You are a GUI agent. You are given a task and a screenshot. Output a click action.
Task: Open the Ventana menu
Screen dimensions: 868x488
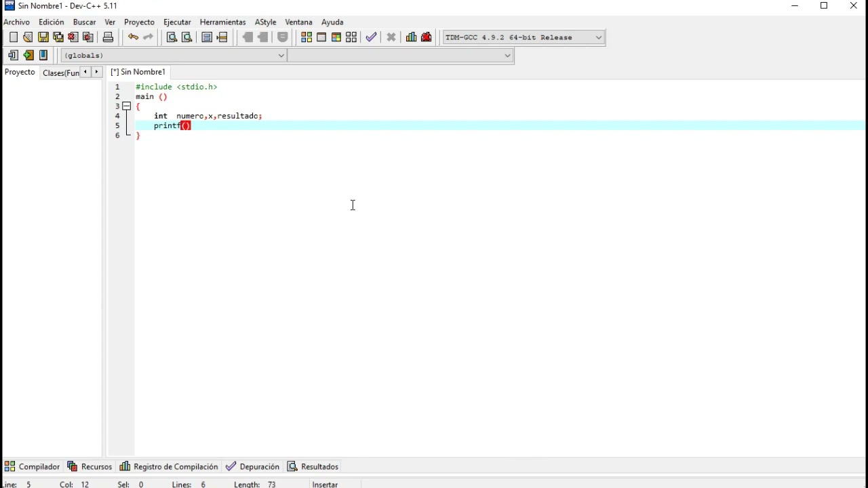(298, 22)
